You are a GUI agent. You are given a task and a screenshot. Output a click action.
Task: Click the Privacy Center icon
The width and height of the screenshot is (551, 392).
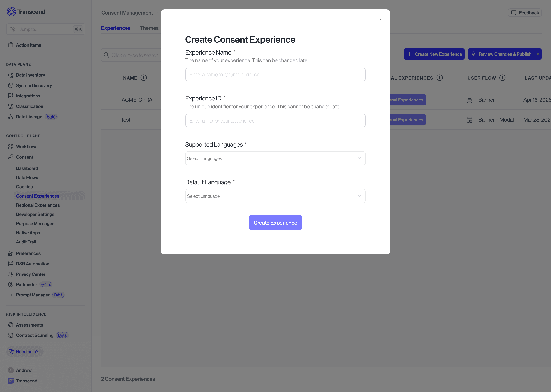(x=11, y=274)
